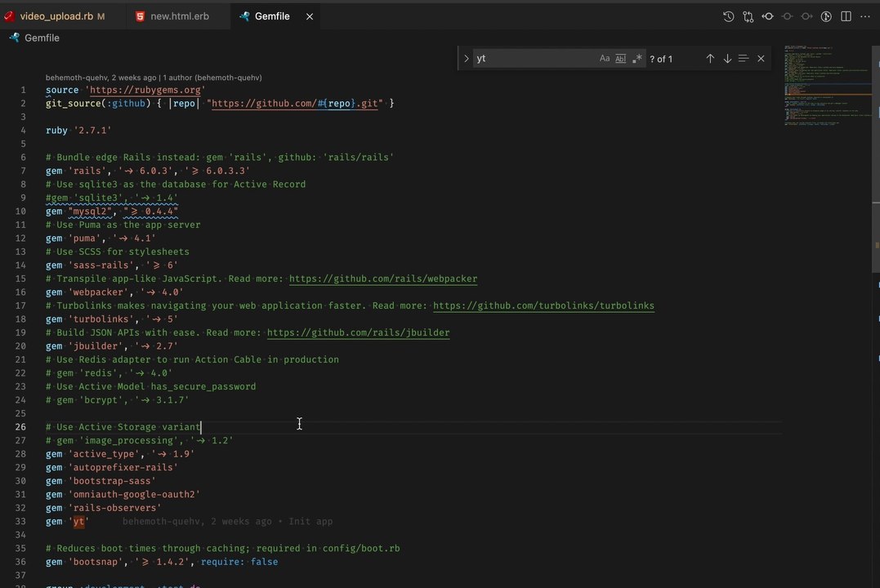Toggle Find in Selection
The width and height of the screenshot is (880, 588).
pyautogui.click(x=744, y=58)
